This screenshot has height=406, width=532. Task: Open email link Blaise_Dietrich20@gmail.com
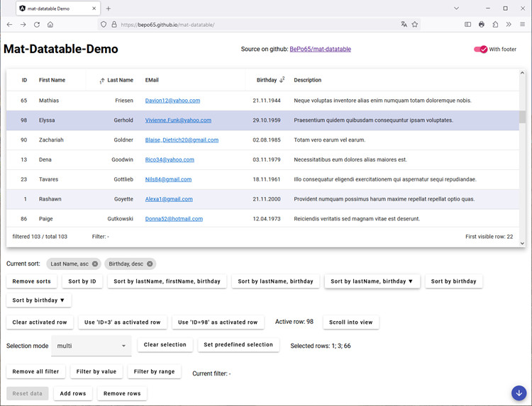point(182,140)
